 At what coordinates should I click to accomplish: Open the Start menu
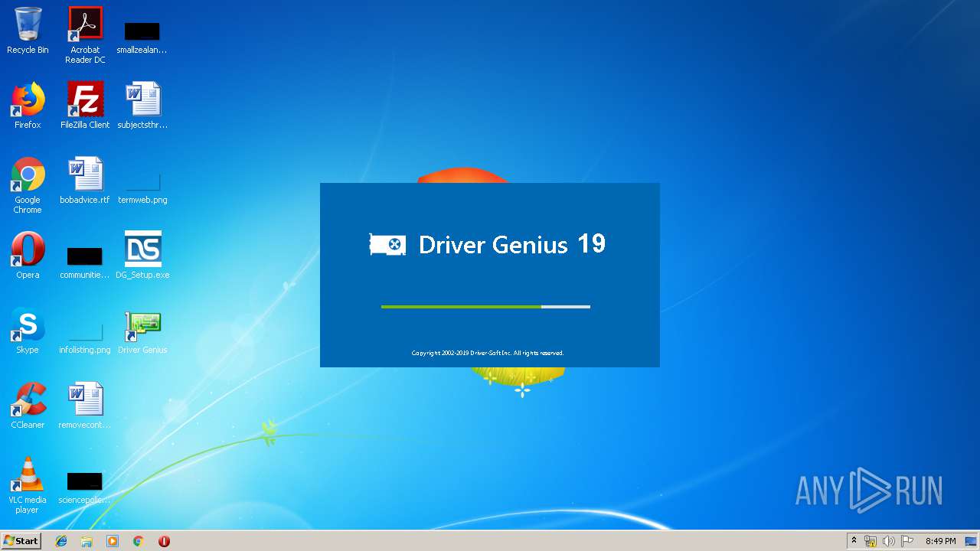(21, 541)
